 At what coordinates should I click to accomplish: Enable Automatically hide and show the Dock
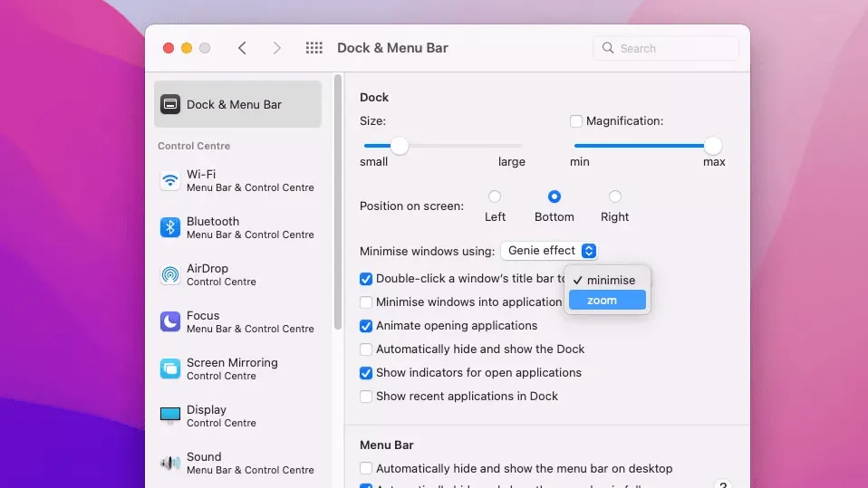pyautogui.click(x=366, y=349)
